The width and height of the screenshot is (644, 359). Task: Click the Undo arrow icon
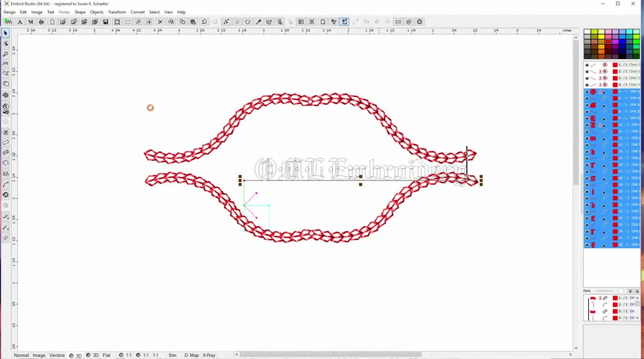(204, 22)
